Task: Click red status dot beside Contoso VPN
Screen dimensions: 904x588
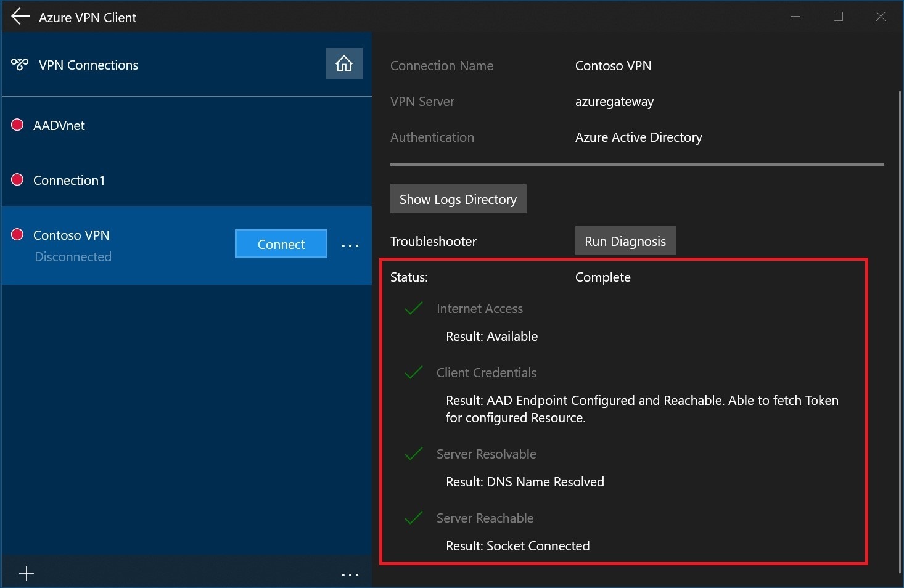Action: 17,234
